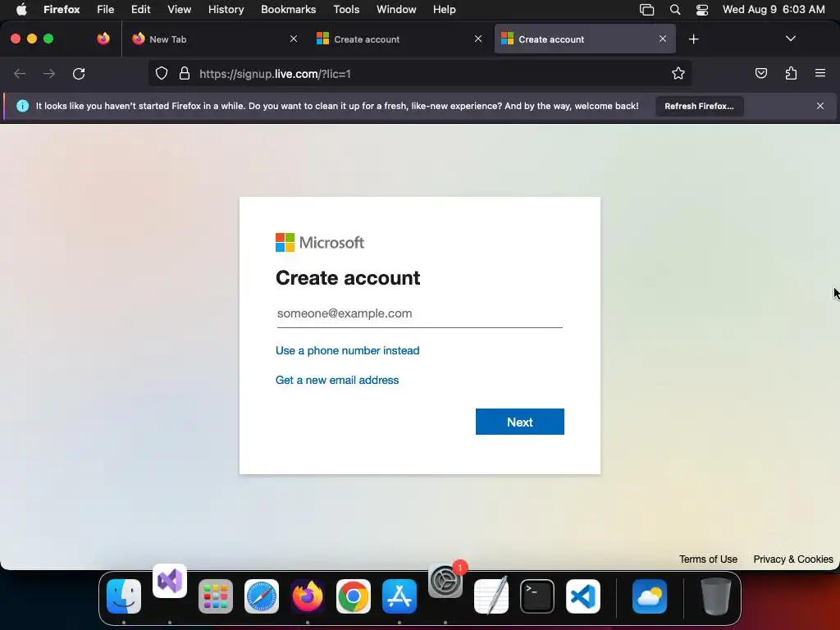Screen dimensions: 840x630
Task: Open the Edit menu
Action: click(x=140, y=9)
